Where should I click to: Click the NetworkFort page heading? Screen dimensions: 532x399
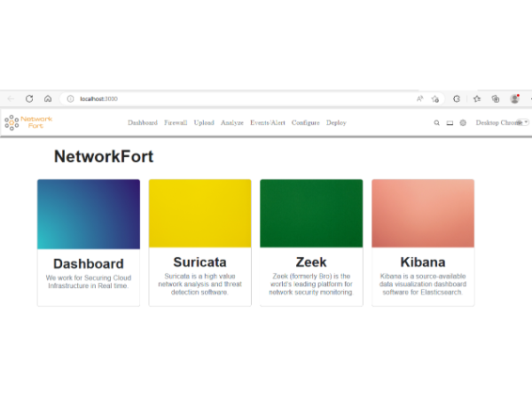click(x=104, y=156)
